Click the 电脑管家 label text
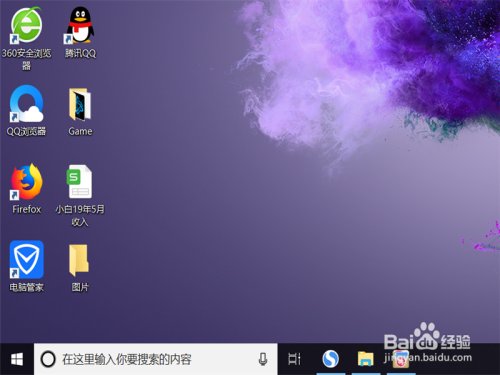Image resolution: width=500 pixels, height=375 pixels. coord(27,287)
